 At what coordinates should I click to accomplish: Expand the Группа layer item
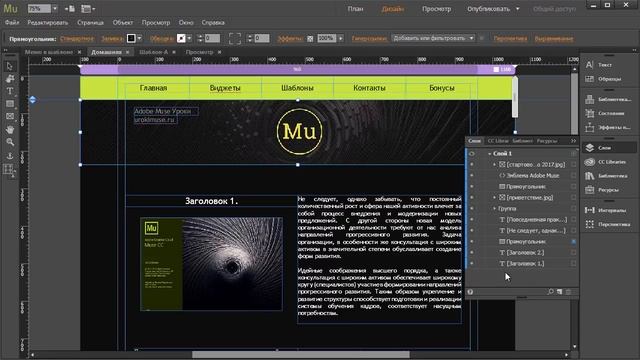point(494,209)
